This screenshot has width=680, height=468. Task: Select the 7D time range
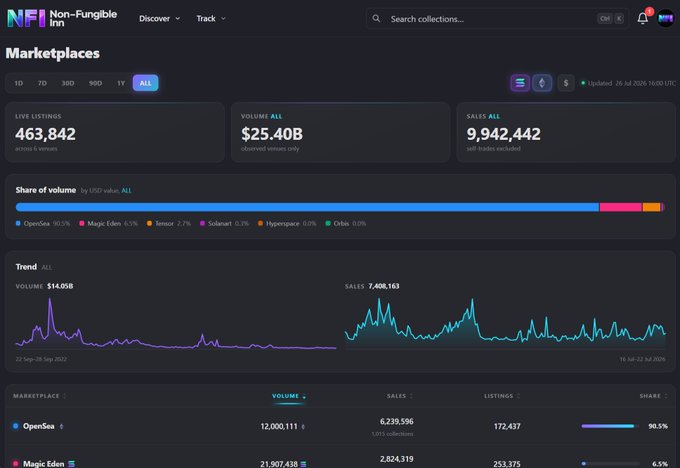(42, 83)
